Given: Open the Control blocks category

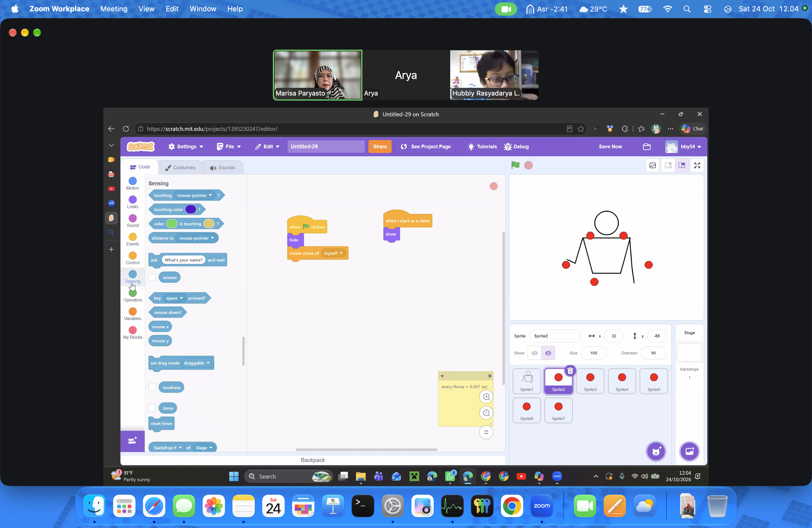Looking at the screenshot, I should pos(133,258).
